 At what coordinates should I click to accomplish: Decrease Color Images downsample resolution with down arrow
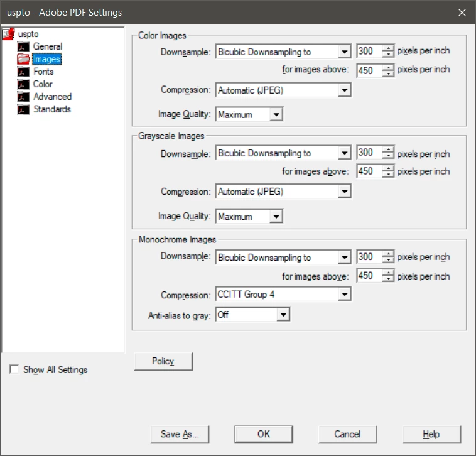pyautogui.click(x=388, y=54)
